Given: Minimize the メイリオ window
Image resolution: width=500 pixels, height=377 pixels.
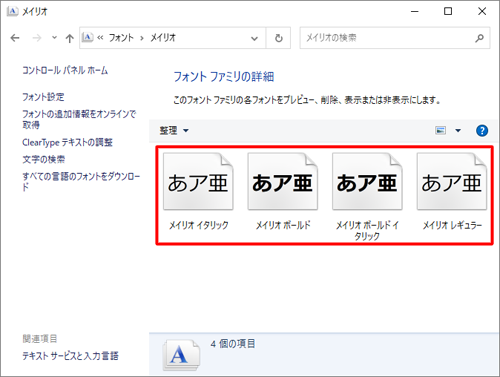Looking at the screenshot, I should 415,11.
